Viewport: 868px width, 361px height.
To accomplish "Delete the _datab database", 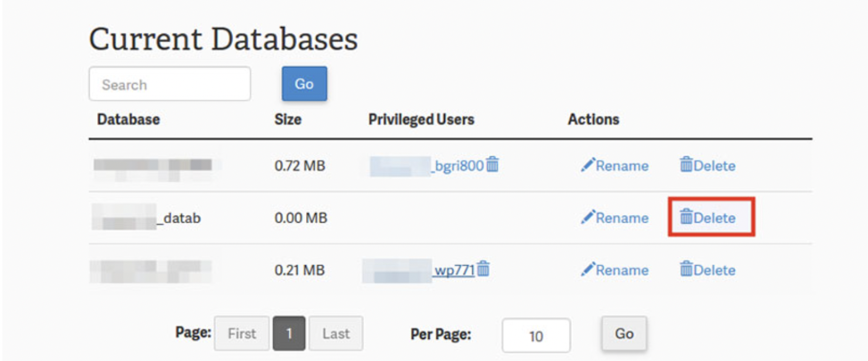I will point(707,218).
